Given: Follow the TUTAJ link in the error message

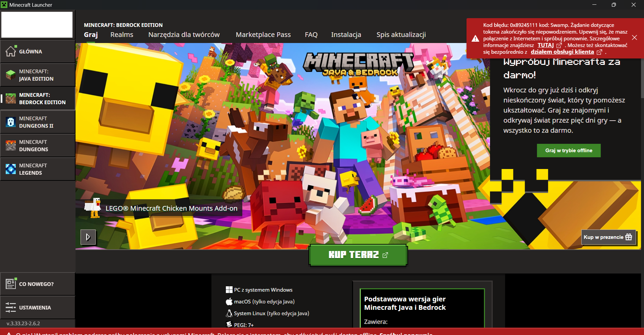Looking at the screenshot, I should [549, 45].
